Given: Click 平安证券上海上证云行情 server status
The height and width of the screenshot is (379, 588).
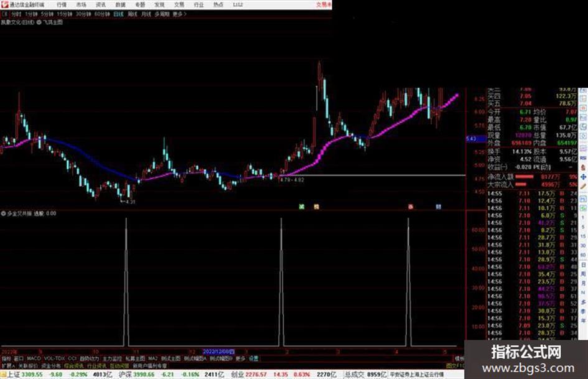Looking at the screenshot, I should [x=417, y=375].
